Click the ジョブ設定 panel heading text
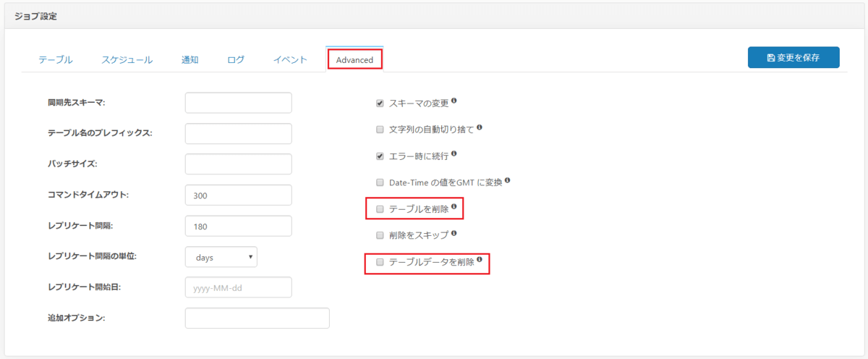The image size is (868, 359). coord(35,16)
